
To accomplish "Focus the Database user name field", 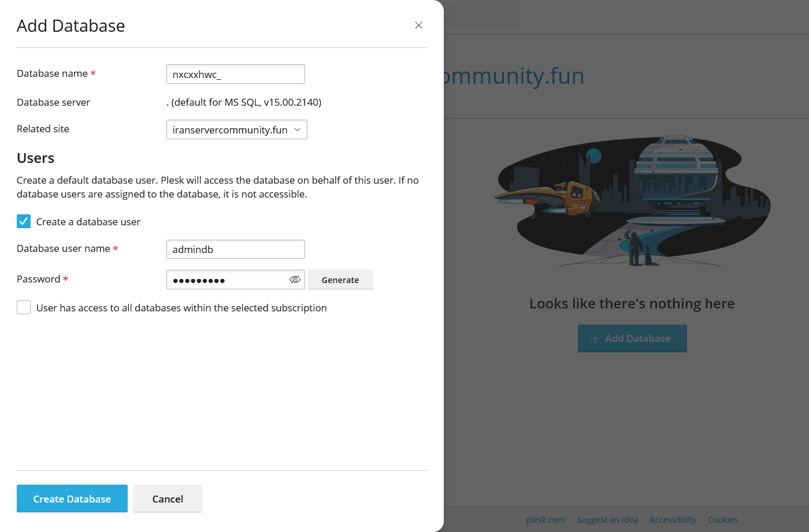I will coord(235,250).
